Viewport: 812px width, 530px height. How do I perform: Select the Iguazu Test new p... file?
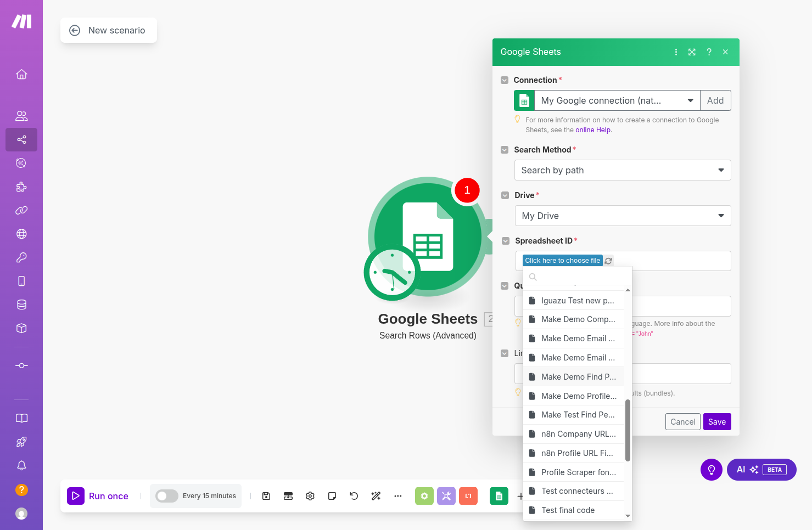click(574, 301)
